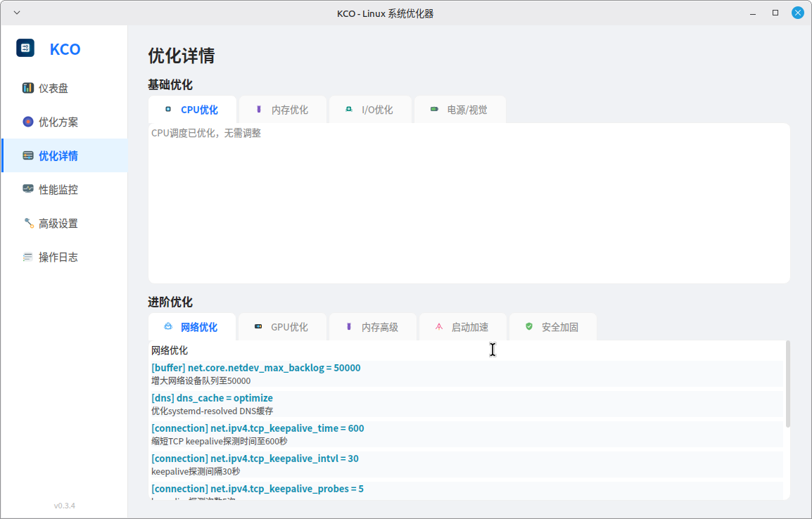Viewport: 812px width, 519px height.
Task: Maximize the KCO window
Action: pyautogui.click(x=775, y=13)
